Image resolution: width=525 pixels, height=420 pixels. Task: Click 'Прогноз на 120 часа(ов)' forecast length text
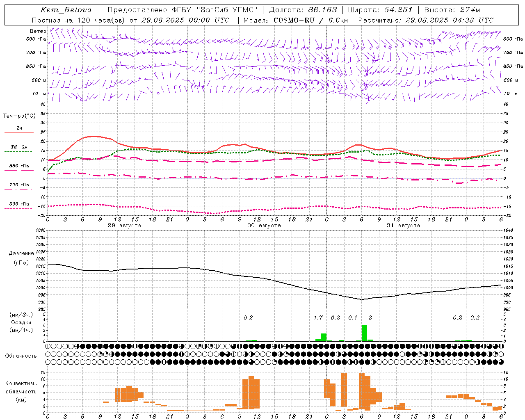[x=79, y=20]
